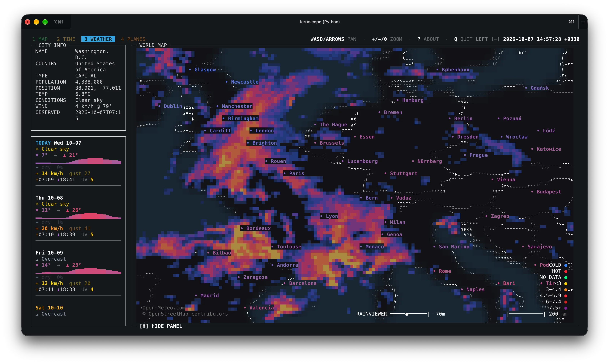Select the Sat 10-10 forecast heading
Viewport: 609px width, 364px height.
pyautogui.click(x=49, y=308)
